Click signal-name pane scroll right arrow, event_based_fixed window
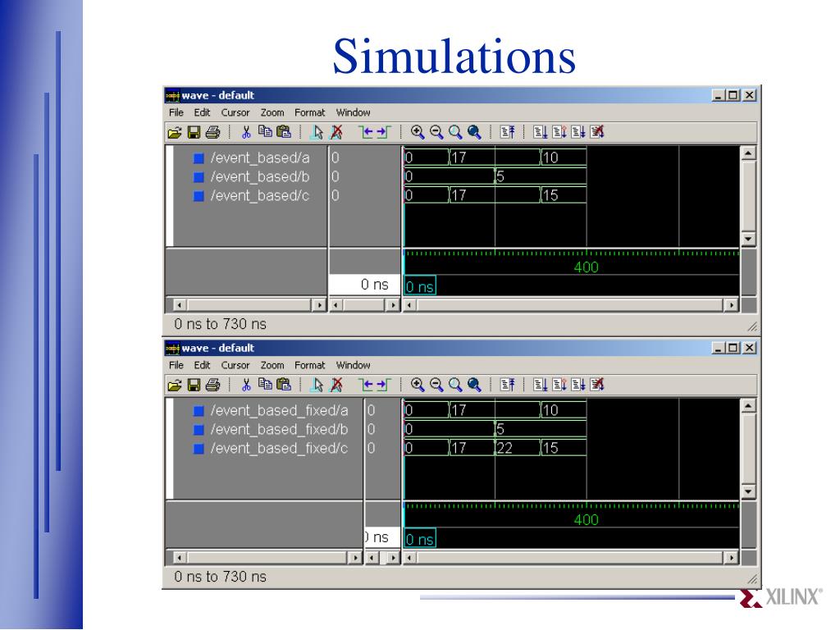Viewport: 840px width, 630px height. [354, 558]
